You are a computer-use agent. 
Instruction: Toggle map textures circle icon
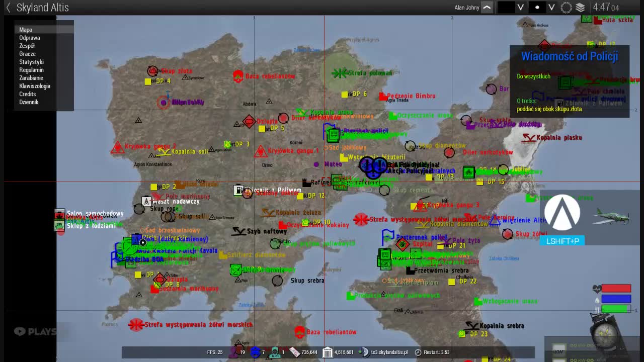tap(567, 8)
